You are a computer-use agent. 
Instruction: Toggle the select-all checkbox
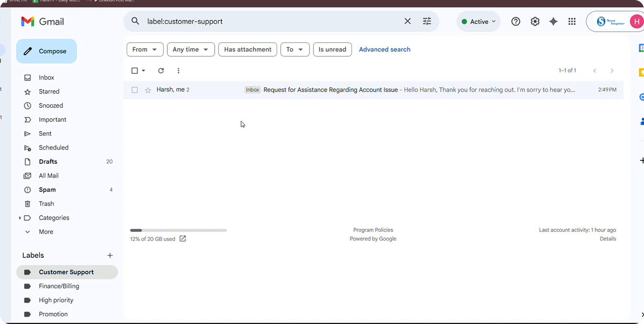click(135, 71)
